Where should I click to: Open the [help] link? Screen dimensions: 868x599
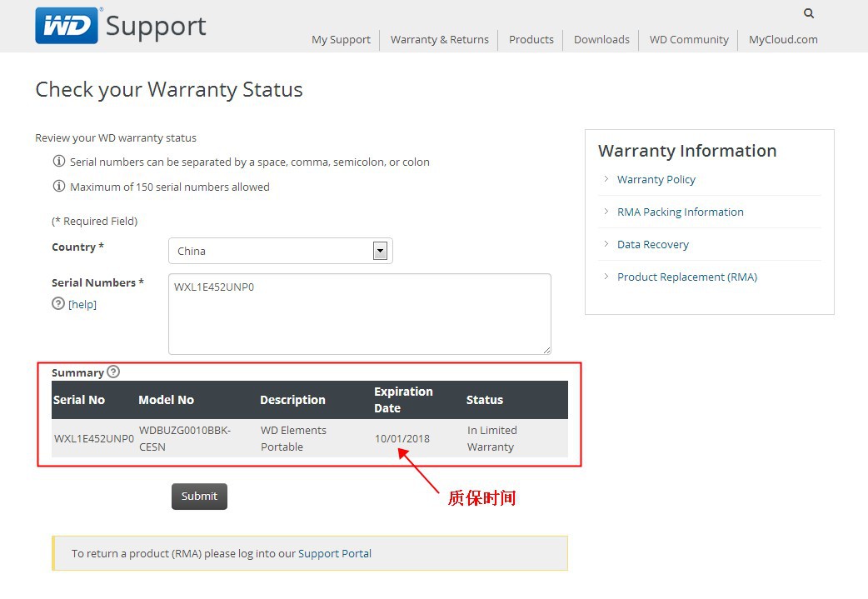[x=82, y=304]
